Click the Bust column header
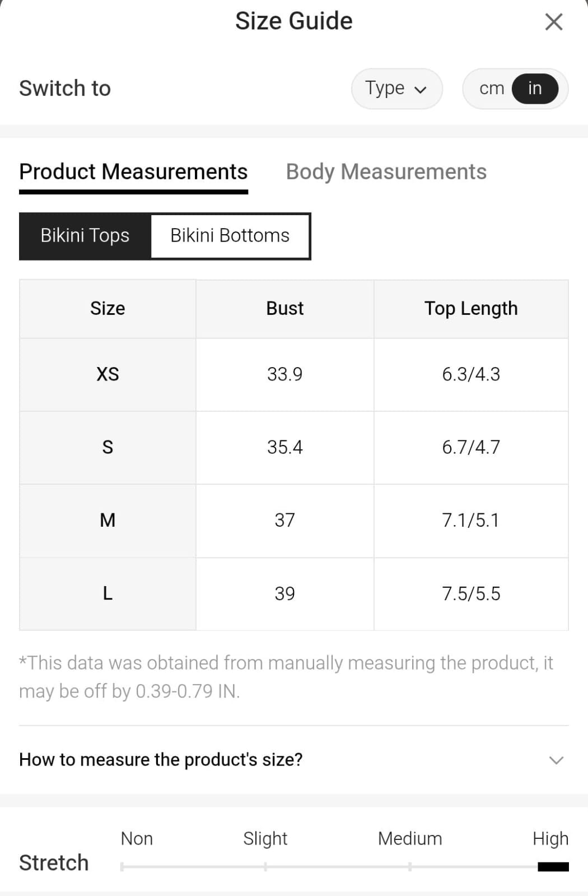588x896 pixels. (x=284, y=309)
